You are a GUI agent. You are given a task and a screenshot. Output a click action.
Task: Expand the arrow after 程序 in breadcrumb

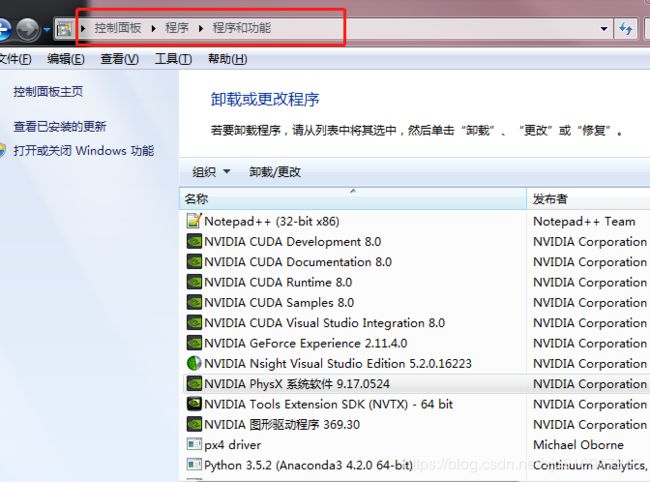coord(201,28)
